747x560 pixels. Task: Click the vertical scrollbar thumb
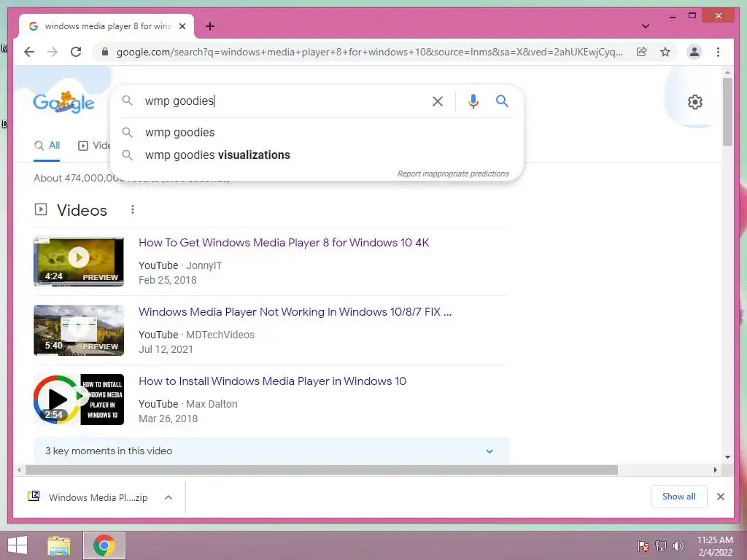click(x=727, y=112)
